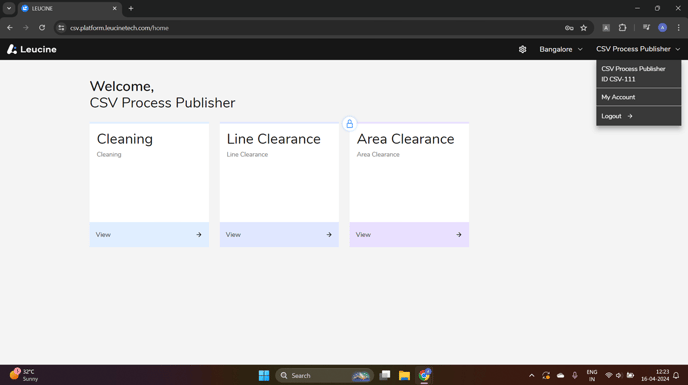Open Chrome three-dot menu

point(678,28)
